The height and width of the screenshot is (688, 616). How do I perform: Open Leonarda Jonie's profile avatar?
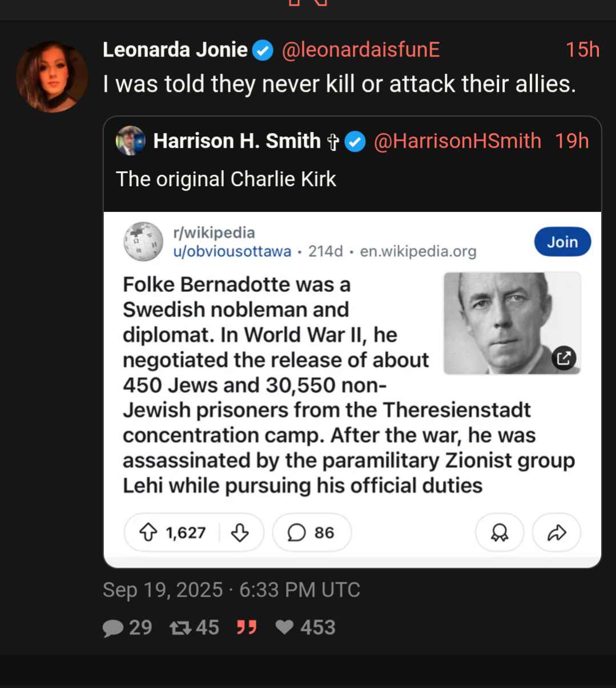pyautogui.click(x=52, y=77)
